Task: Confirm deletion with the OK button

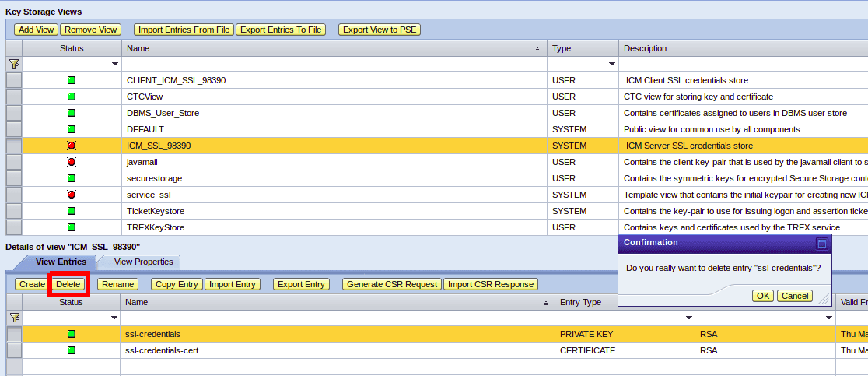Action: (x=763, y=296)
